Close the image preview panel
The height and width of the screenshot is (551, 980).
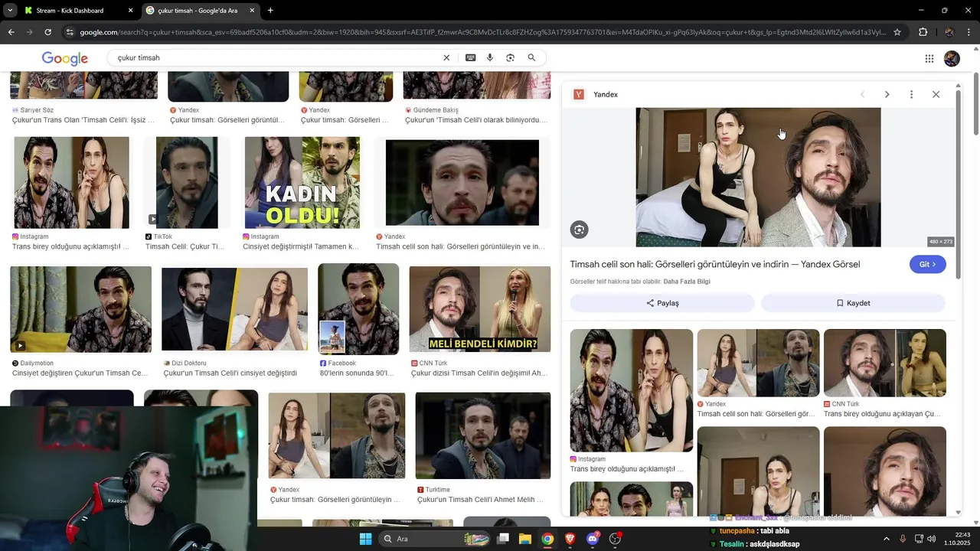click(x=936, y=95)
